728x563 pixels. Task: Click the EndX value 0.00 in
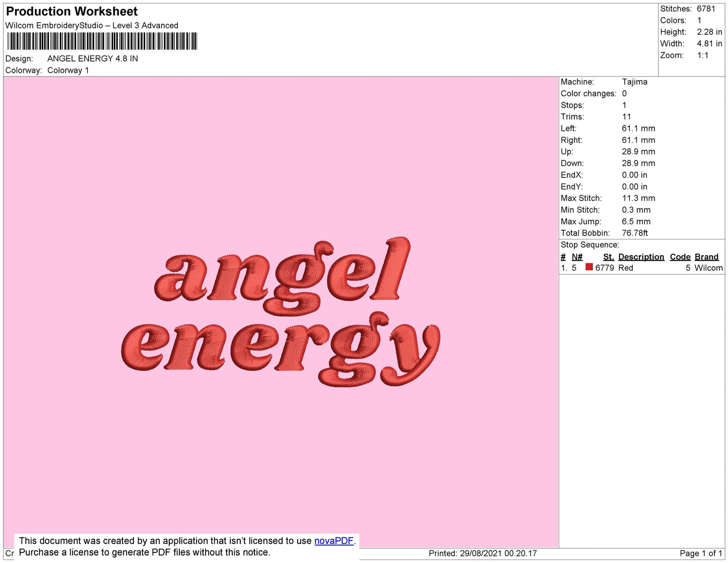pos(635,175)
